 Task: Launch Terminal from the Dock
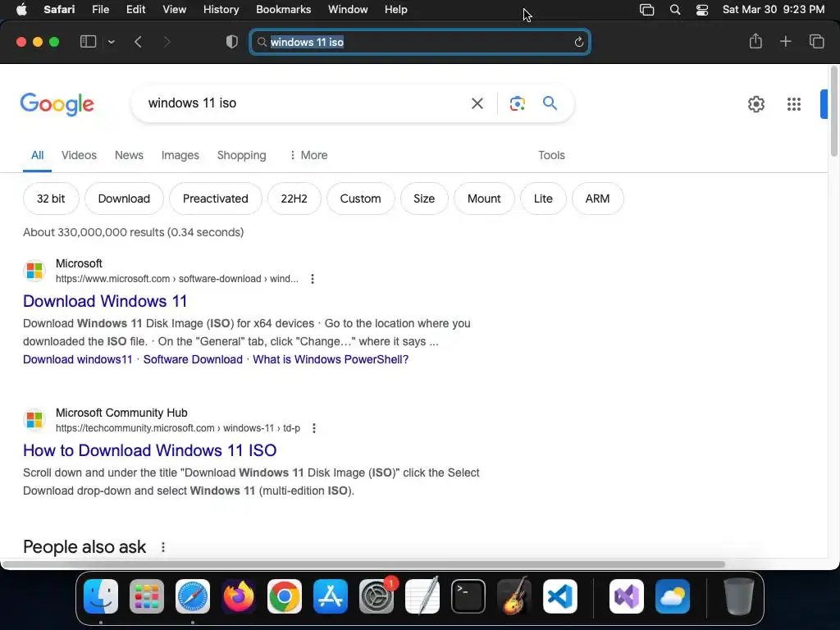pos(468,596)
